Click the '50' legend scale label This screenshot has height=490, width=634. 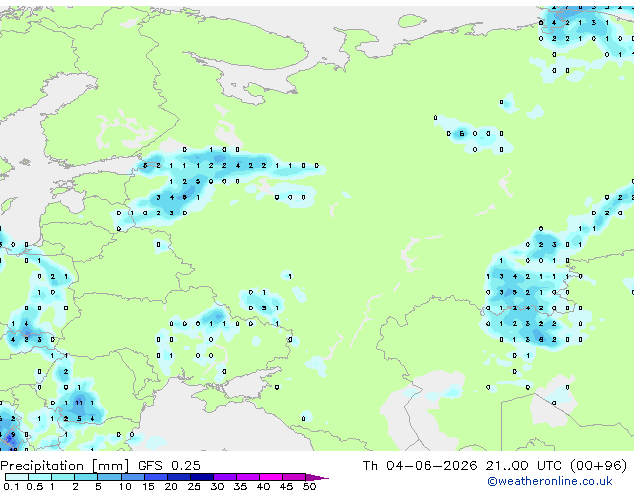[x=309, y=486]
